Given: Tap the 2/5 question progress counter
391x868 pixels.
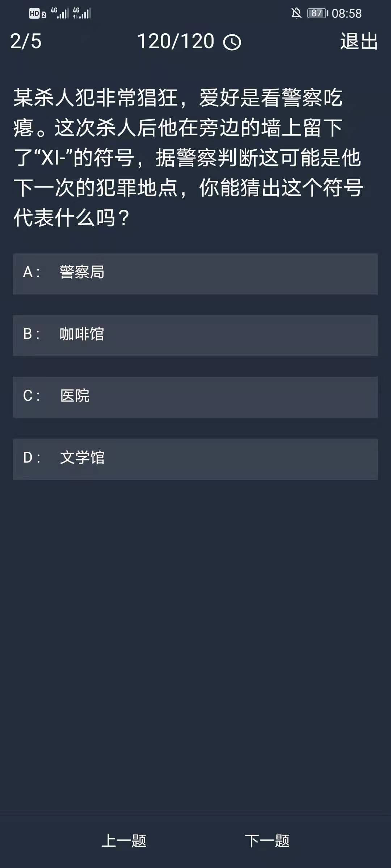Looking at the screenshot, I should pyautogui.click(x=26, y=41).
